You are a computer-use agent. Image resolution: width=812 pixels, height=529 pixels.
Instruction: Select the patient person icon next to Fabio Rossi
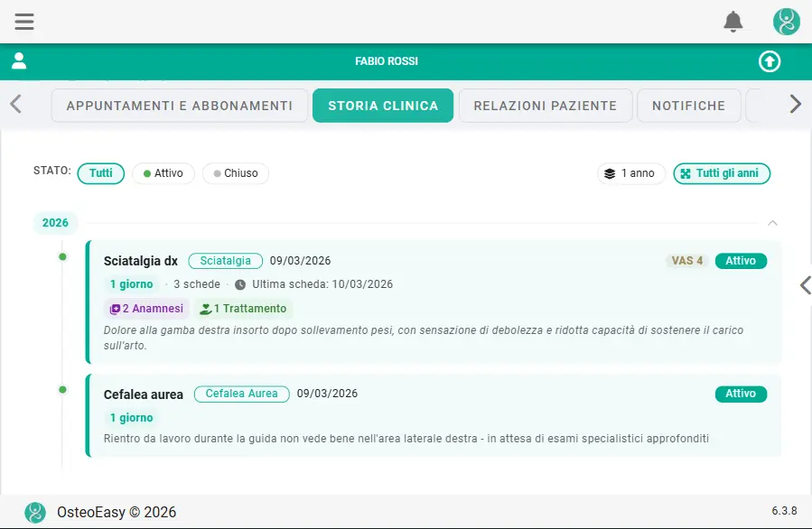point(19,61)
